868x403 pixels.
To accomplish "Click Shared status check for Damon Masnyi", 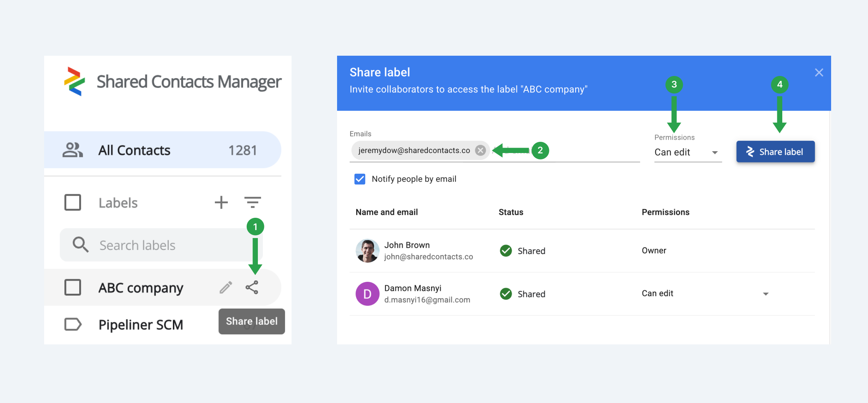I will 506,294.
